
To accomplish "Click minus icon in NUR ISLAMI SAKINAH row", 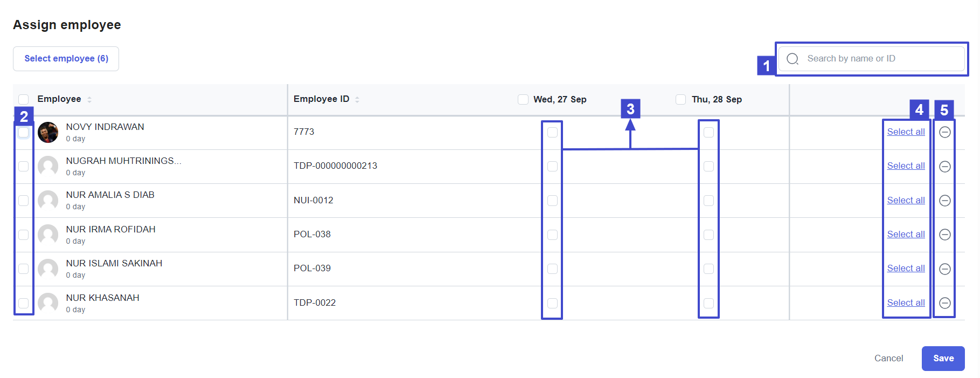I will coord(944,269).
